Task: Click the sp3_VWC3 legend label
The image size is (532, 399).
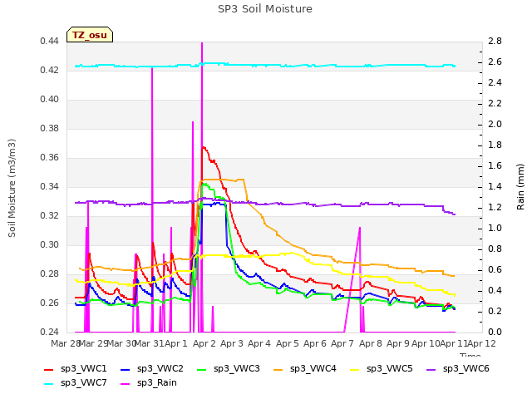Action: pos(236,368)
